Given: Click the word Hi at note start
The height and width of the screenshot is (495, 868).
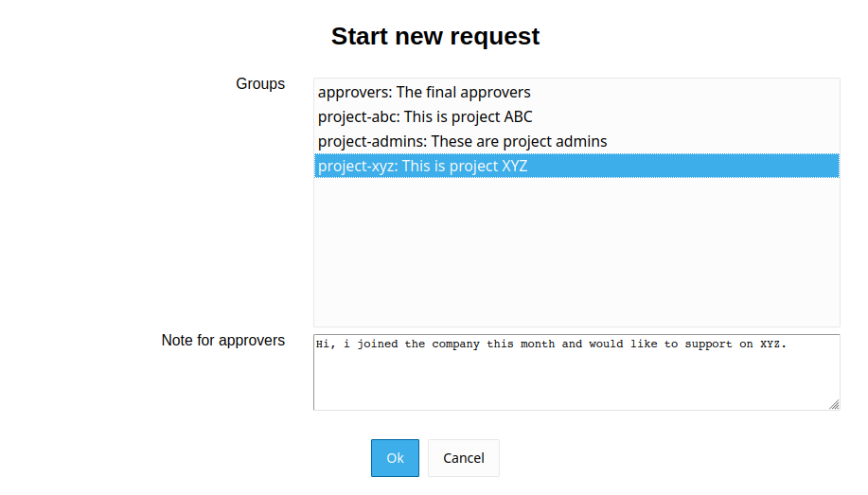Looking at the screenshot, I should coord(323,345).
